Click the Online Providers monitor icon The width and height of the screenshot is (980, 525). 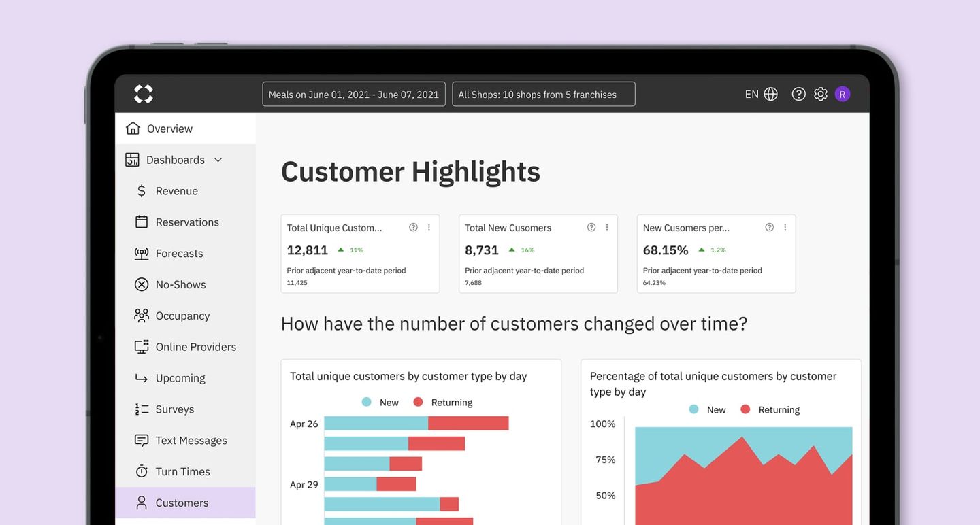[142, 347]
